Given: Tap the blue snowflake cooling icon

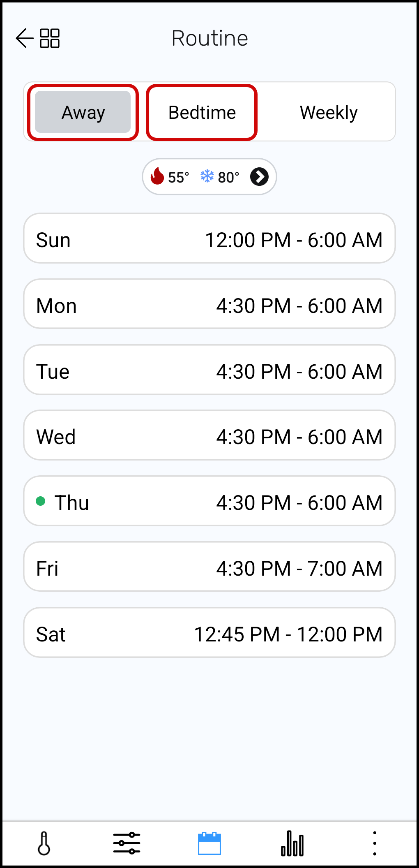Looking at the screenshot, I should pos(207,176).
